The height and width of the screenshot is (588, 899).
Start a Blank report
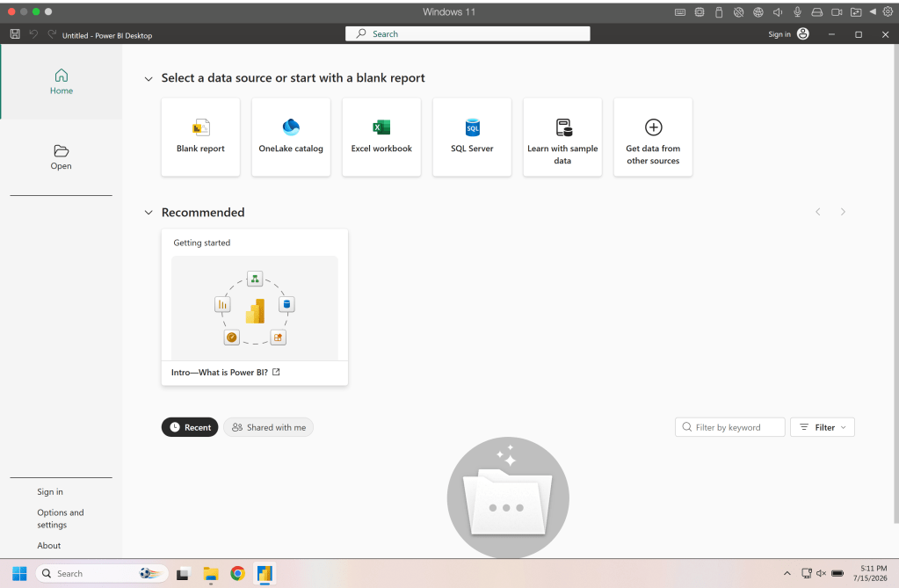tap(200, 137)
